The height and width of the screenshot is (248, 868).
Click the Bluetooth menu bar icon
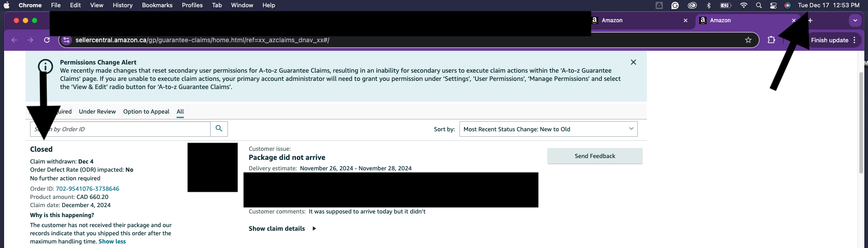[709, 5]
